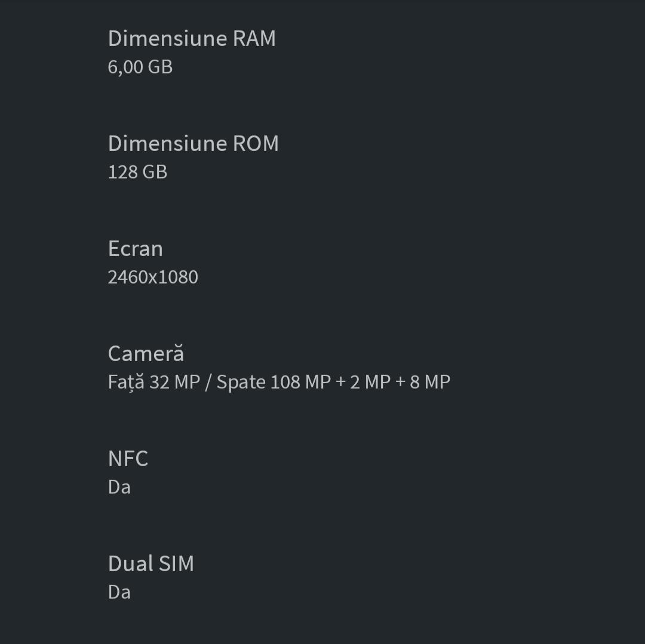Select the 6,00 GB RAM value
This screenshot has height=644, width=645.
tap(140, 67)
